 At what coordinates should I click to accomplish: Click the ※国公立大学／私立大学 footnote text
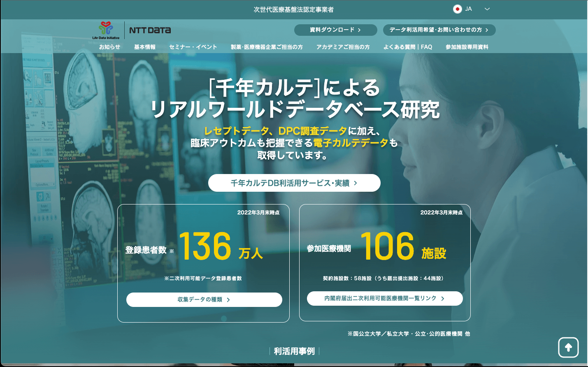pyautogui.click(x=409, y=334)
